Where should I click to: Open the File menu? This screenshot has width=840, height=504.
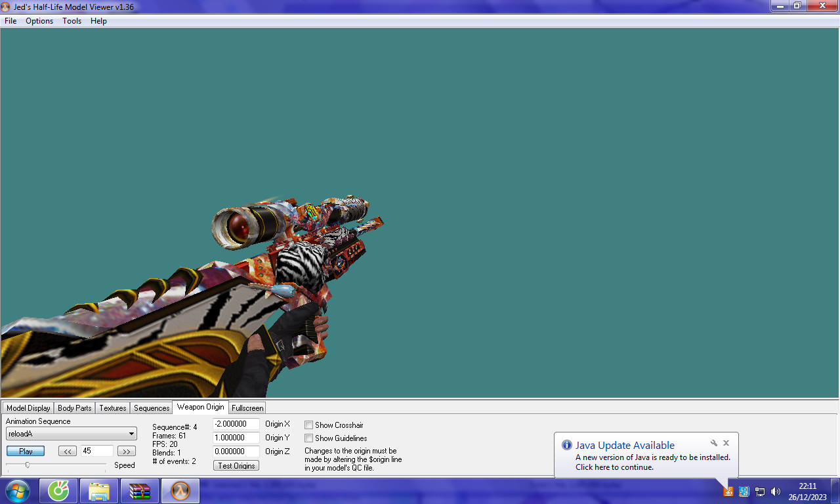[10, 21]
